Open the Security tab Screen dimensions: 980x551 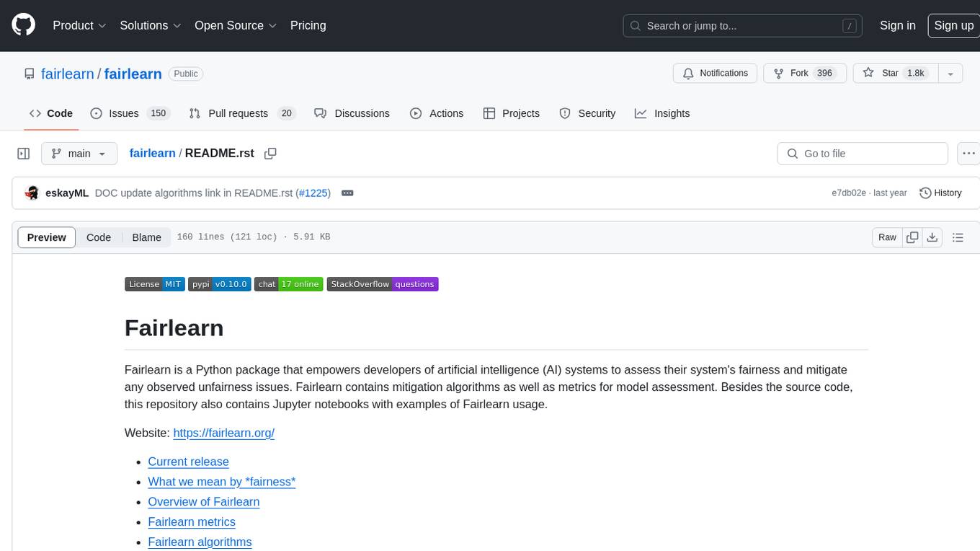[x=587, y=113]
